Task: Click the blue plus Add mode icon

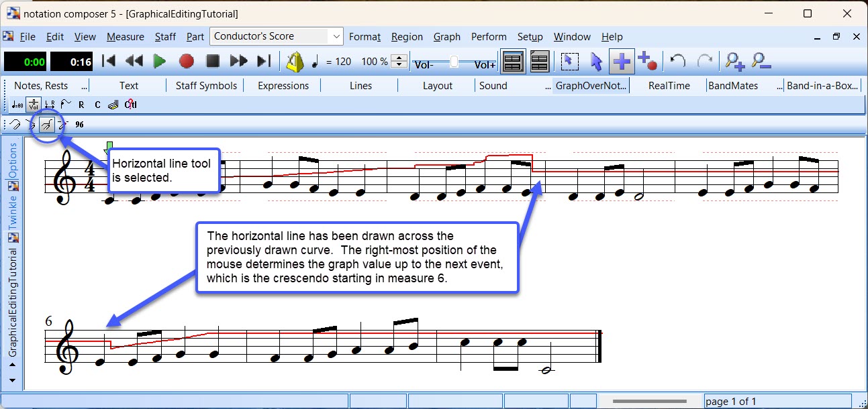Action: tap(622, 62)
